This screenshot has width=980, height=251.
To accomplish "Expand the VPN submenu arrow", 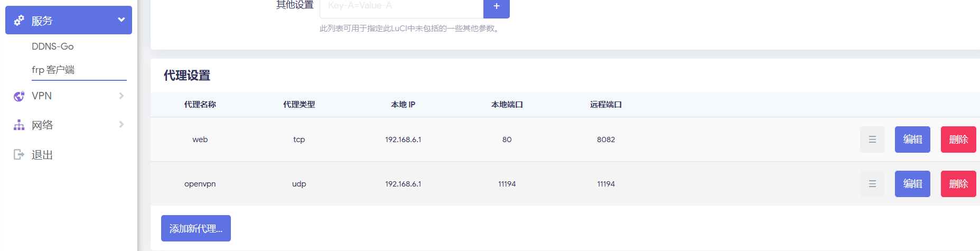I will click(121, 96).
